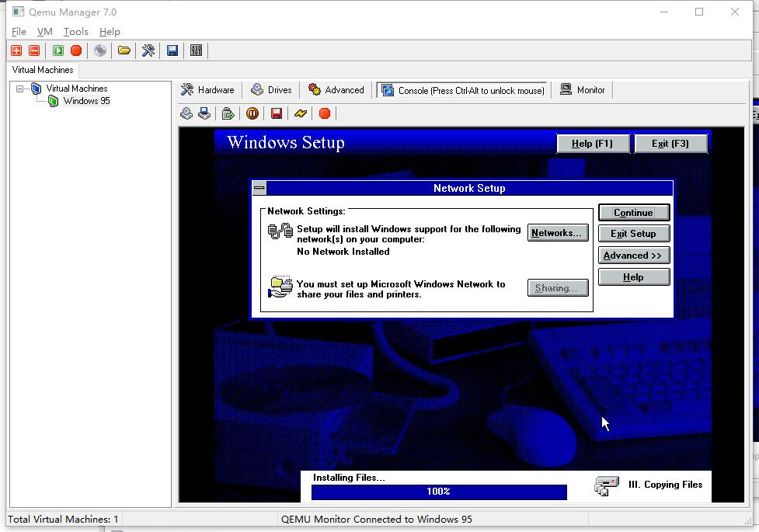Select the Console tab
The width and height of the screenshot is (759, 532).
(462, 91)
